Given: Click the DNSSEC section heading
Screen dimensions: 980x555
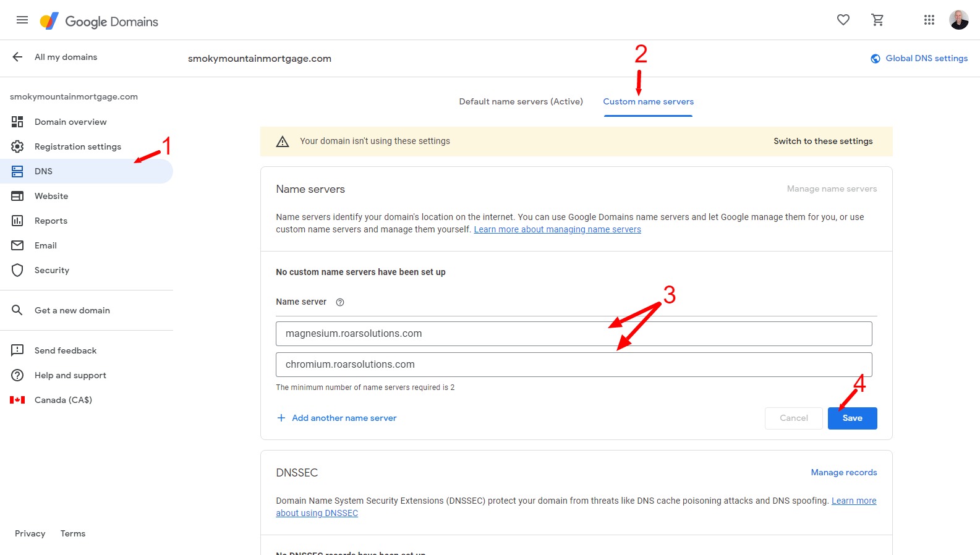Looking at the screenshot, I should click(297, 473).
